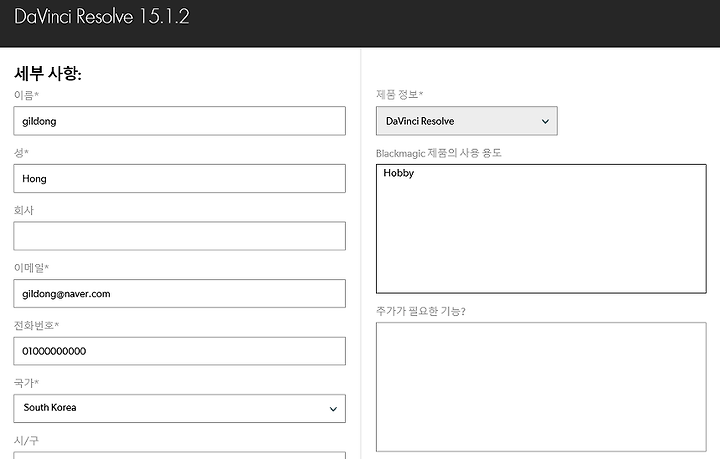720x459 pixels.
Task: Click the empty company (회사) field
Action: 180,236
